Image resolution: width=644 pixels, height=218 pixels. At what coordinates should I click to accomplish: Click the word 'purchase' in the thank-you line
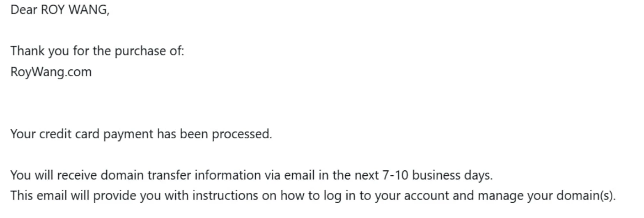click(140, 51)
